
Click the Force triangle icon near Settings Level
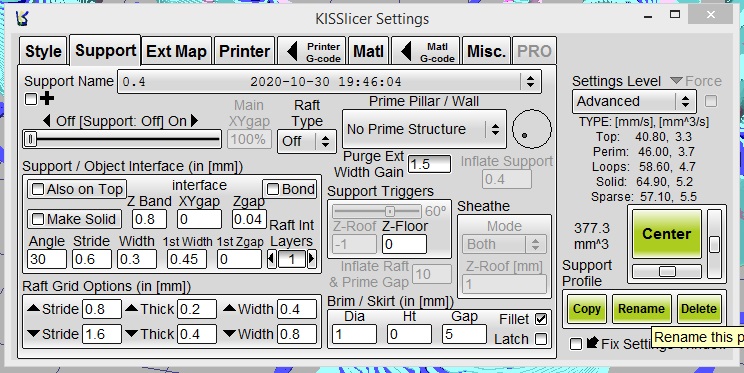(x=676, y=81)
